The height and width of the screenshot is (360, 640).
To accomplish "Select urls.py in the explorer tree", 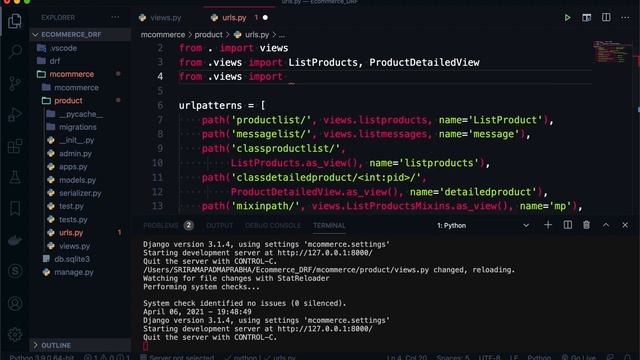I will click(71, 233).
